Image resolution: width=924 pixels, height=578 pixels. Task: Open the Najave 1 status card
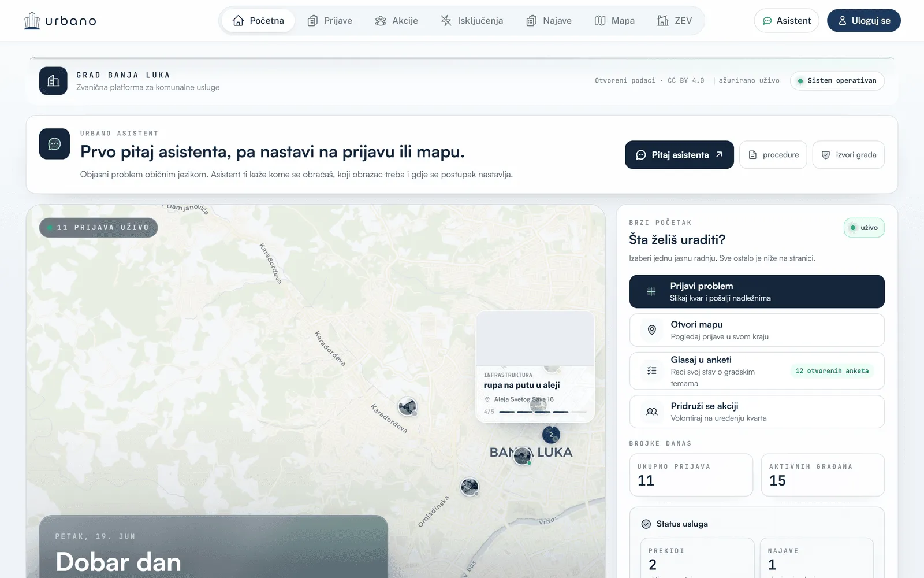[x=817, y=558]
